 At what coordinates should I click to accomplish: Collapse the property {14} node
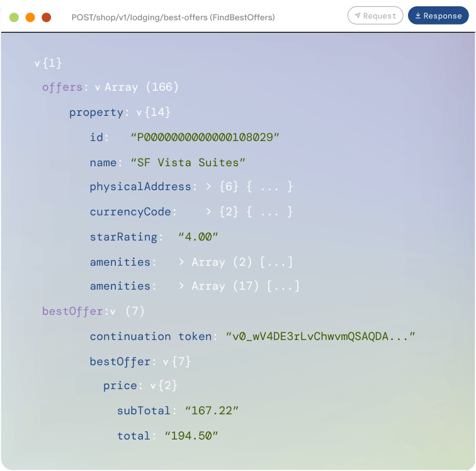click(139, 113)
